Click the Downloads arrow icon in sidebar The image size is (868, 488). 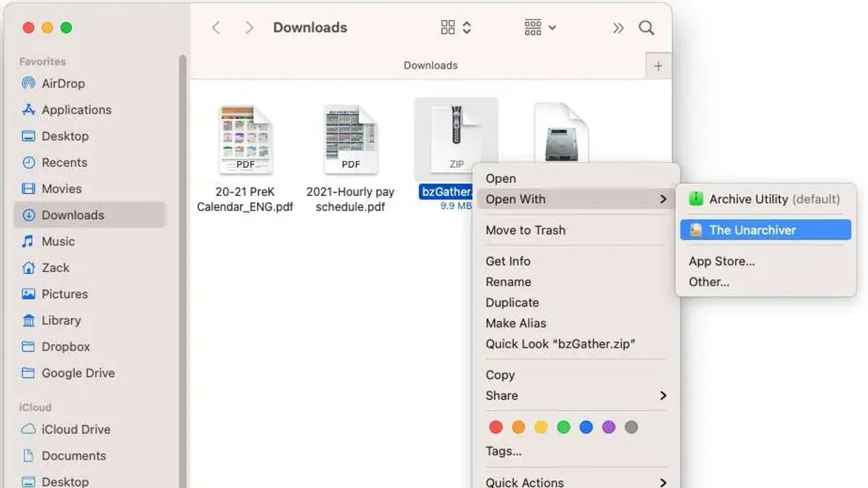(28, 215)
